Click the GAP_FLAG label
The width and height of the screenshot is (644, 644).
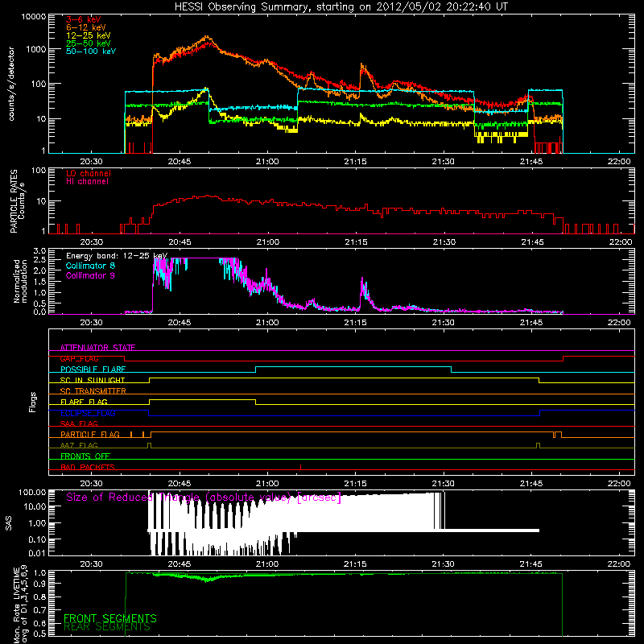click(79, 358)
